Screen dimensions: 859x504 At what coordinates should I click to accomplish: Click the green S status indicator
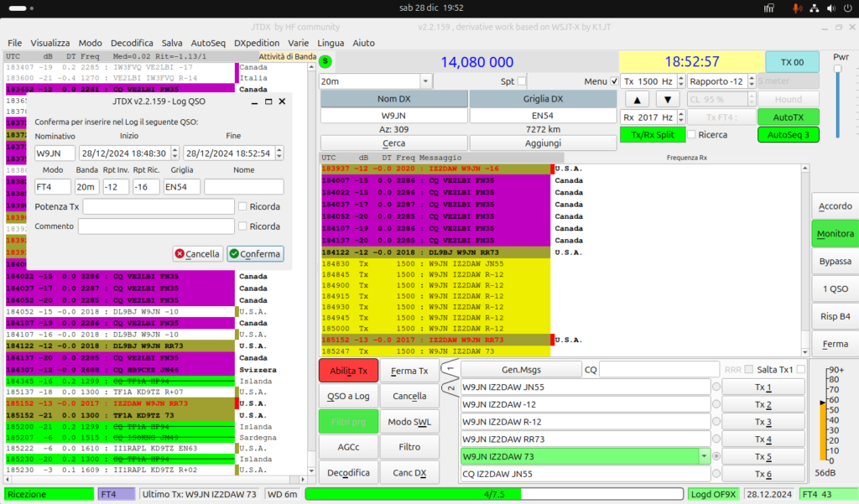click(325, 61)
